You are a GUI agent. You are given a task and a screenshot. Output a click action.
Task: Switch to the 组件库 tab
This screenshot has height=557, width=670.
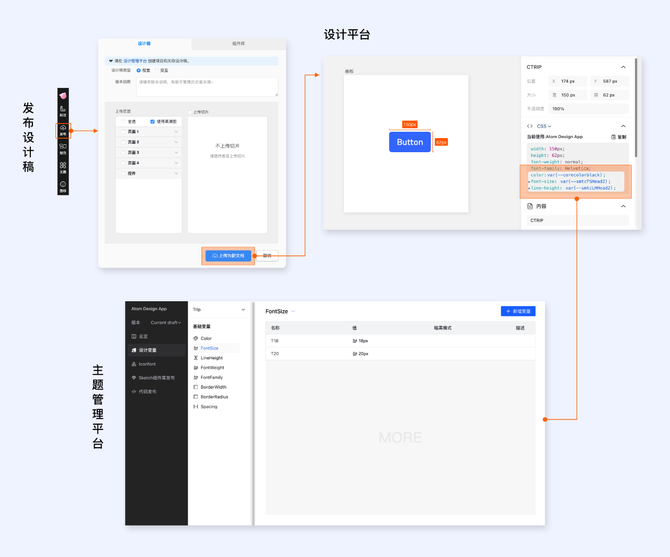click(238, 44)
